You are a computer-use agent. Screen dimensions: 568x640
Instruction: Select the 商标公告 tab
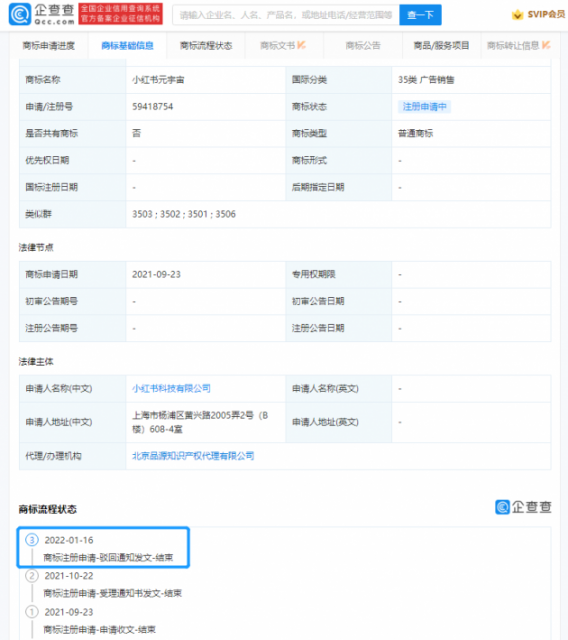coord(363,45)
